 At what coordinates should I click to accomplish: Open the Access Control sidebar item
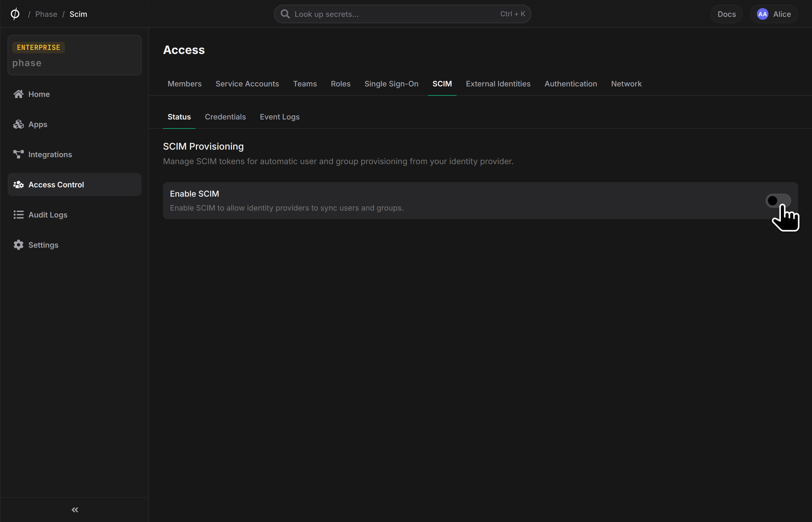pyautogui.click(x=74, y=184)
